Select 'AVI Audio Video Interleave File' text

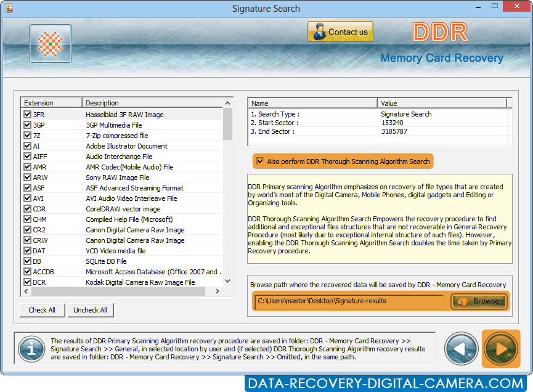[x=131, y=198]
